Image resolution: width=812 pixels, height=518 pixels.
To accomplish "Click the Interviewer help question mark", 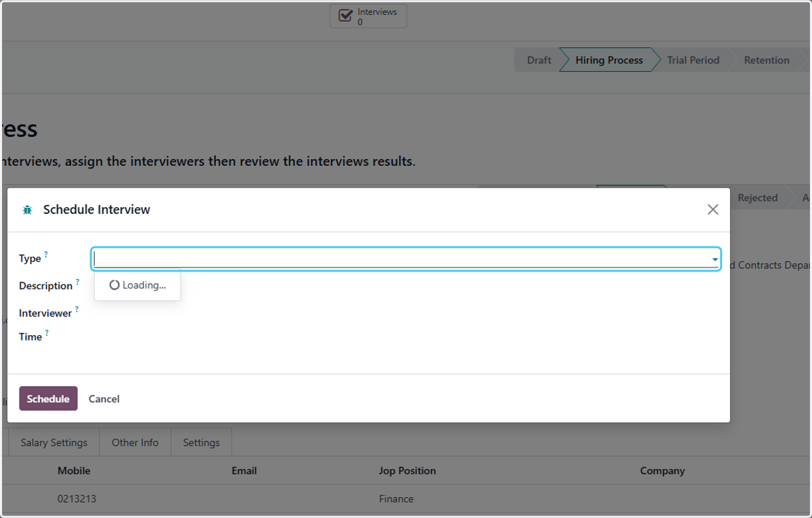I will [76, 309].
